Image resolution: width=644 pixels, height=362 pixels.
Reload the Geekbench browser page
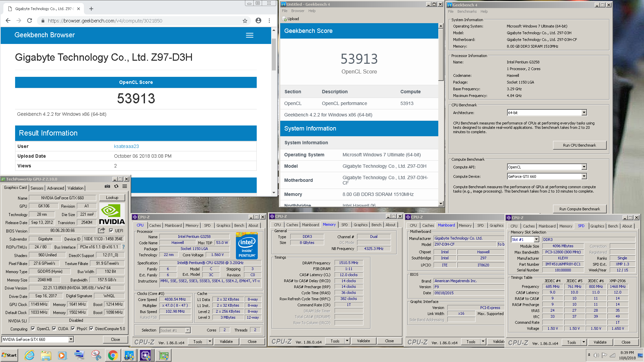[30, 21]
